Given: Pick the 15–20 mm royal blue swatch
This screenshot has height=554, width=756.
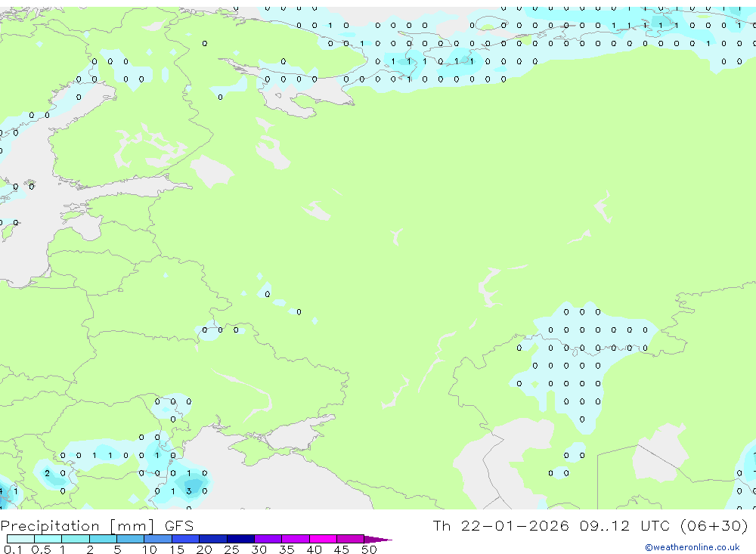Looking at the screenshot, I should [x=186, y=539].
